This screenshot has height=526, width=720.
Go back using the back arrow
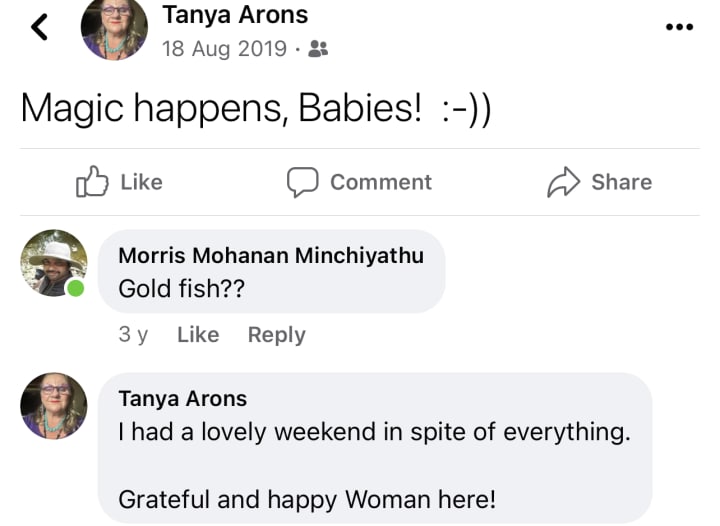pyautogui.click(x=39, y=27)
